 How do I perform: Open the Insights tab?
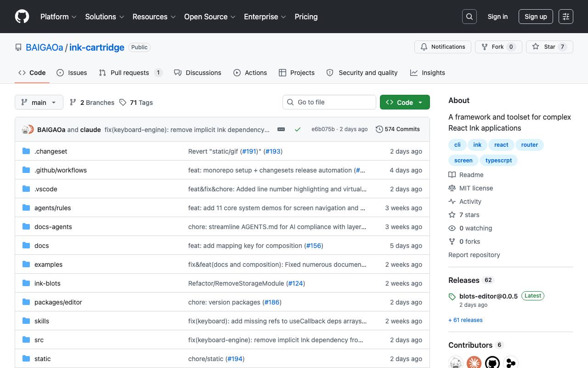click(x=428, y=73)
